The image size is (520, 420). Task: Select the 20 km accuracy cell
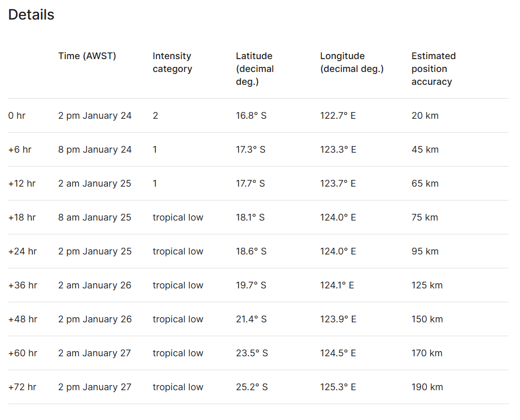tap(425, 116)
